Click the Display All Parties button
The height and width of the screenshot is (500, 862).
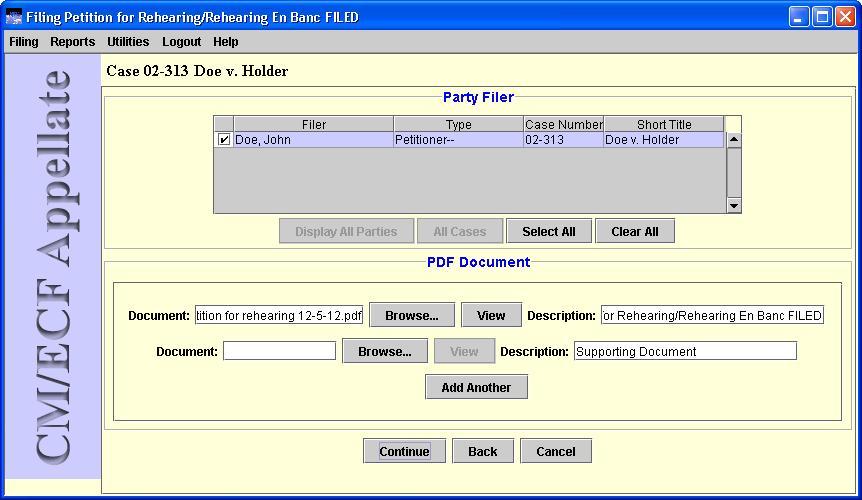click(346, 231)
